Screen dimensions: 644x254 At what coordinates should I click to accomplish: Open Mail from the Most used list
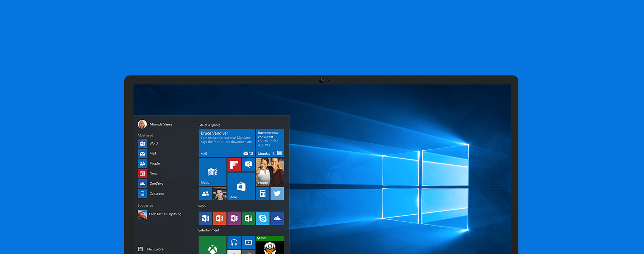click(147, 154)
